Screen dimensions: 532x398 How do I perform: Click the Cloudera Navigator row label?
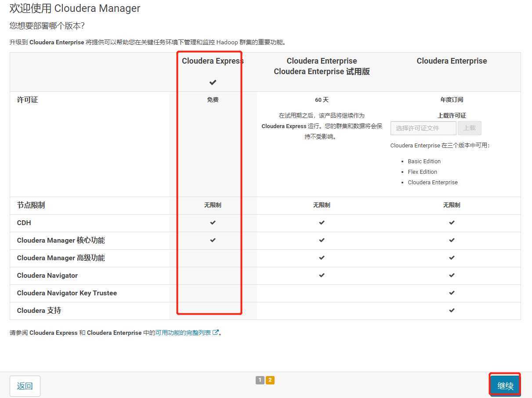[47, 276]
